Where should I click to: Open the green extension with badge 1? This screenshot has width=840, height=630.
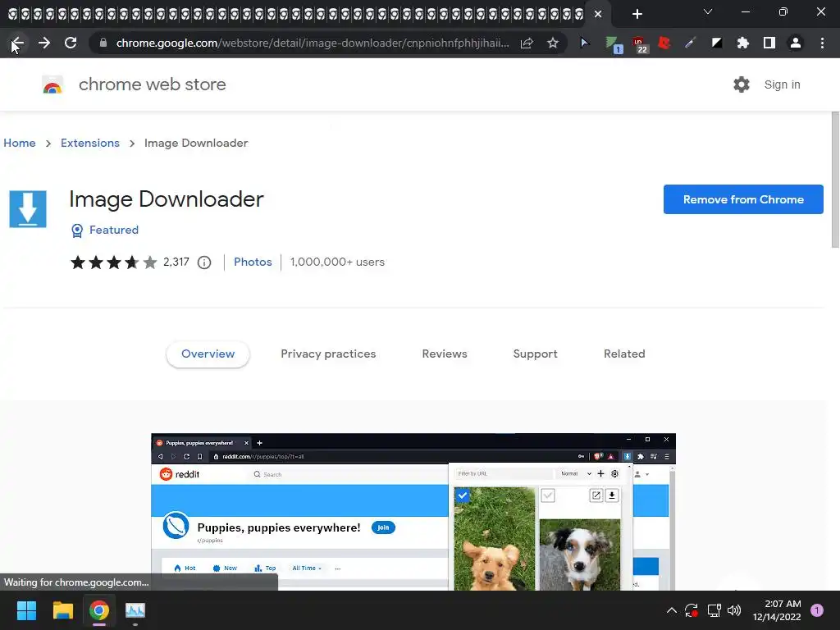pyautogui.click(x=614, y=44)
